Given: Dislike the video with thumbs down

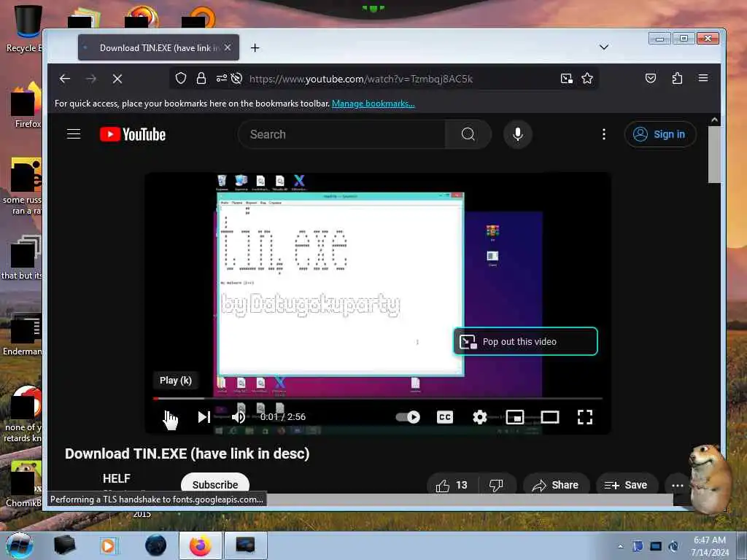Looking at the screenshot, I should (496, 485).
